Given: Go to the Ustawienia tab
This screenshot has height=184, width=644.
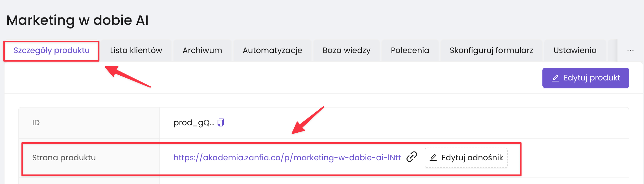Looking at the screenshot, I should pyautogui.click(x=575, y=51).
